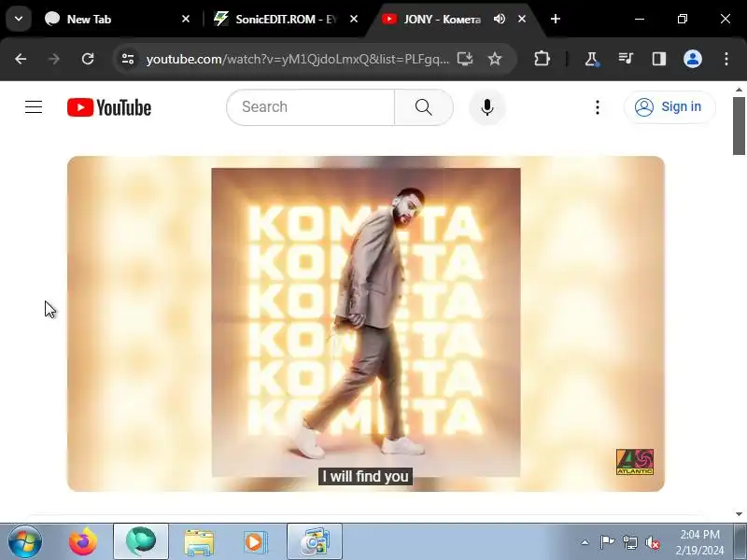747x560 pixels.
Task: Open Chrome Labs flask icon
Action: click(x=592, y=59)
